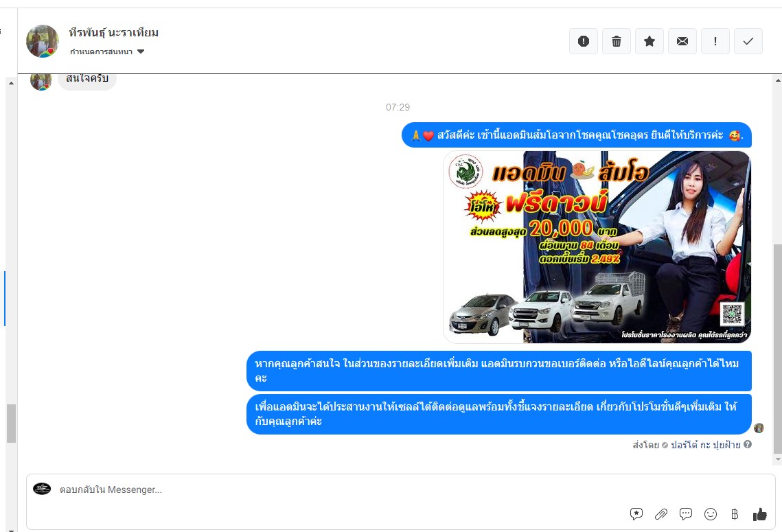Screen dimensions: 782x532
Task: Open the speech bubble with dots icon
Action: [686, 514]
